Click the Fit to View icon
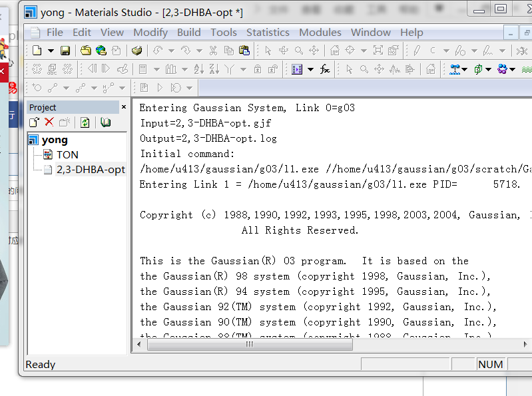The width and height of the screenshot is (532, 396). click(x=378, y=51)
